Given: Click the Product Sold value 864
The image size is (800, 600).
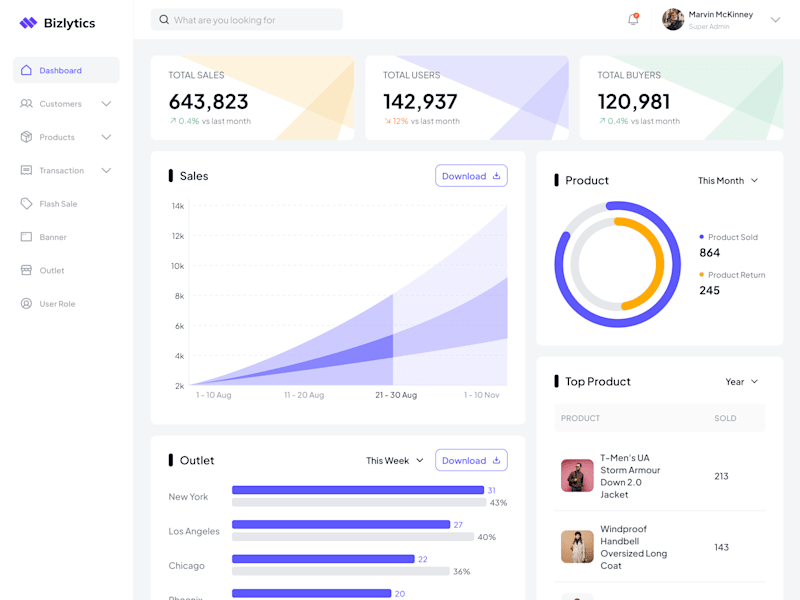Looking at the screenshot, I should point(710,253).
